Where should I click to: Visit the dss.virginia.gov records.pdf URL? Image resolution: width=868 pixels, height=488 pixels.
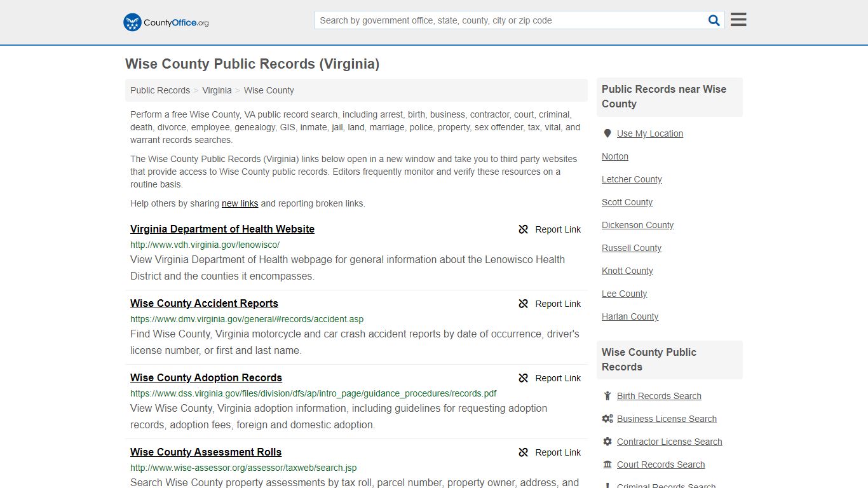coord(313,393)
